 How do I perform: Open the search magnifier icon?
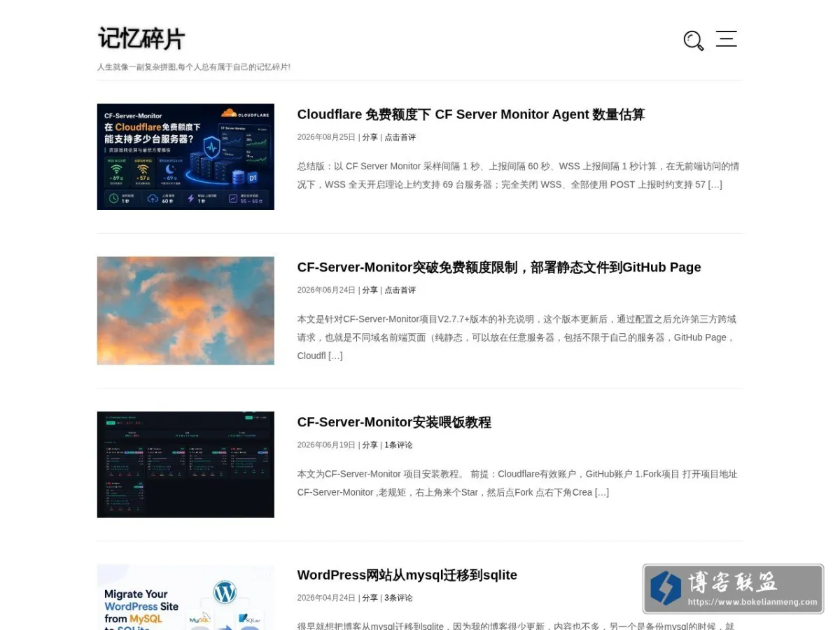(x=694, y=41)
